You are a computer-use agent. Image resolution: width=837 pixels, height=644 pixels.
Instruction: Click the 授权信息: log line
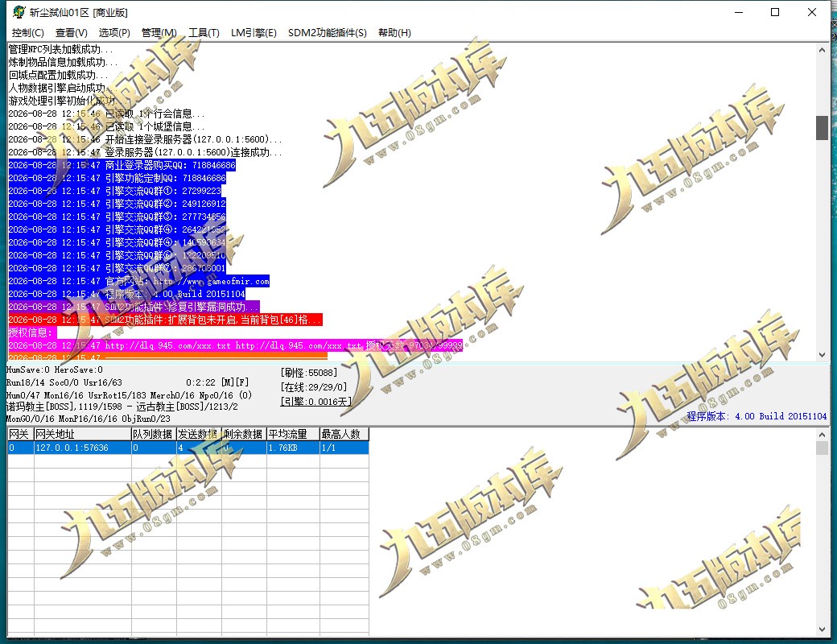click(32, 332)
